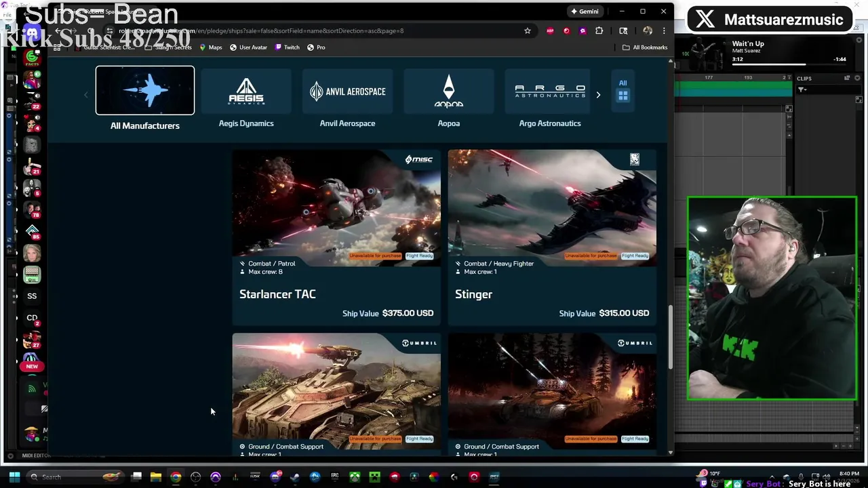This screenshot has width=868, height=488.
Task: Click Combat / Heavy Fighter role text
Action: 498,264
